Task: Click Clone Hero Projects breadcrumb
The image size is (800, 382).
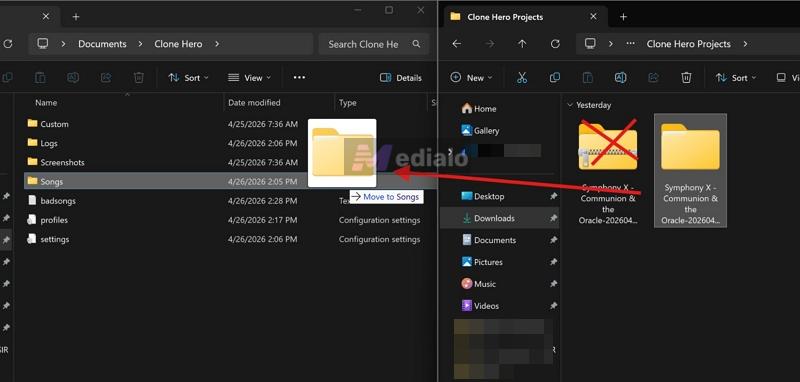Action: [x=688, y=44]
